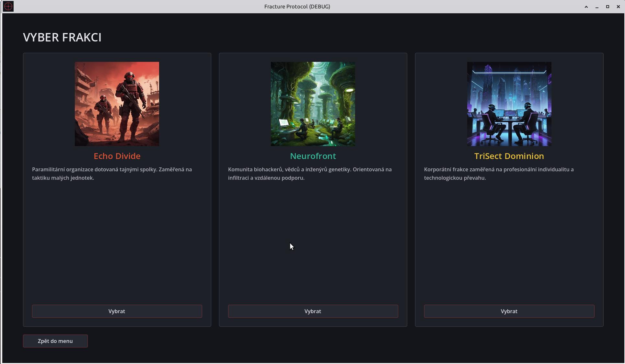This screenshot has width=625, height=364.
Task: Click the keep-above arrow in title bar
Action: [x=586, y=7]
